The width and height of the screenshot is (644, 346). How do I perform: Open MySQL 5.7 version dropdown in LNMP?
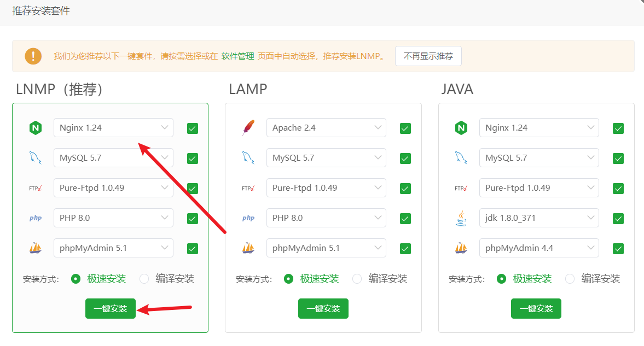[113, 157]
